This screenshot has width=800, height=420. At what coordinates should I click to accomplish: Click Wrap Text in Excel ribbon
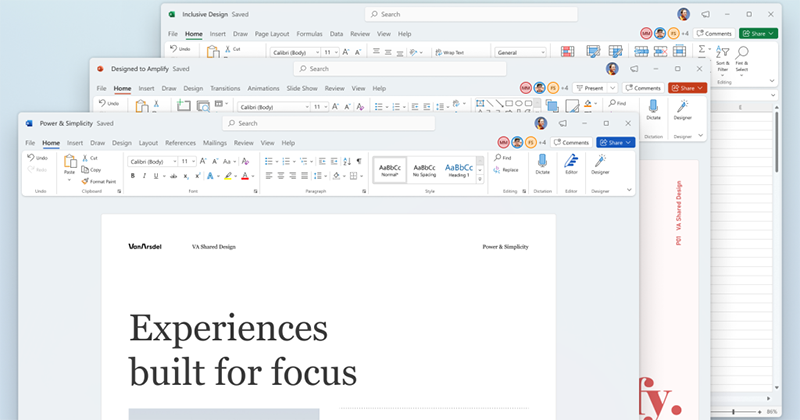(x=449, y=52)
